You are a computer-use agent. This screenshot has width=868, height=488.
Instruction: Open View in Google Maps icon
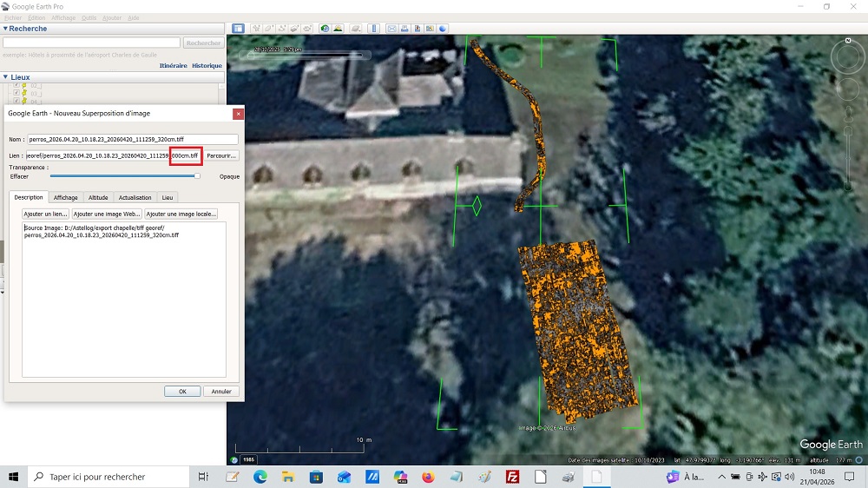click(431, 29)
